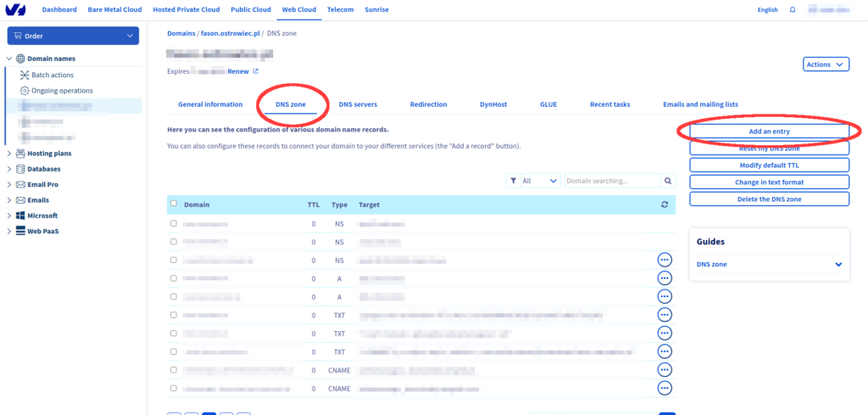Click the OVH logo icon

[17, 10]
